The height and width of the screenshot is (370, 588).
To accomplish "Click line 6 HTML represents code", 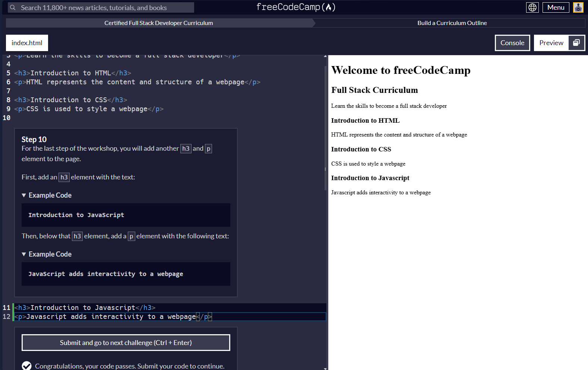I will click(137, 82).
